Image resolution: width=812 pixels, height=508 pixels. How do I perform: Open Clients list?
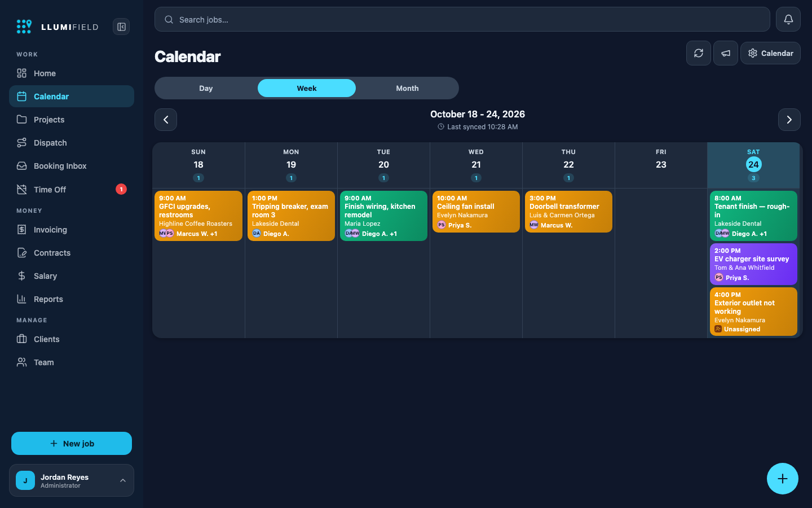pyautogui.click(x=72, y=339)
